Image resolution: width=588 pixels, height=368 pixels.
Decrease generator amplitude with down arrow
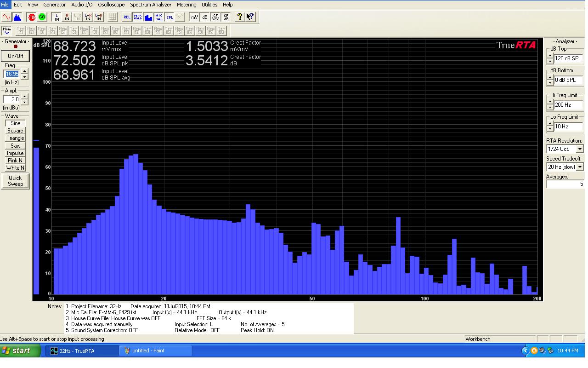click(24, 102)
